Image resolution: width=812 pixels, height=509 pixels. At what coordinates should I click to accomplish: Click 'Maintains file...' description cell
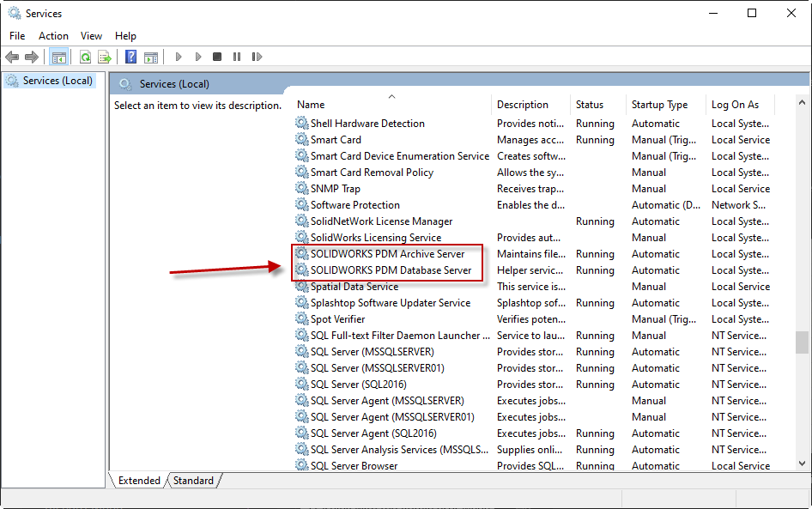click(531, 254)
